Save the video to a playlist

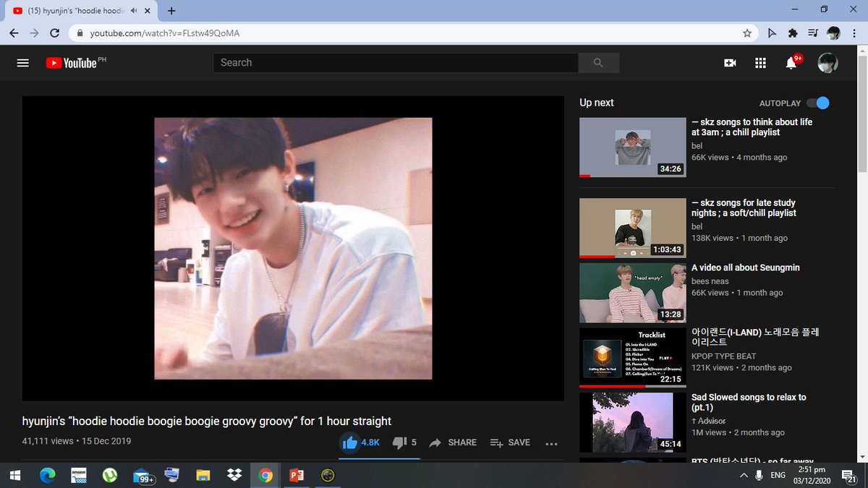coord(510,442)
